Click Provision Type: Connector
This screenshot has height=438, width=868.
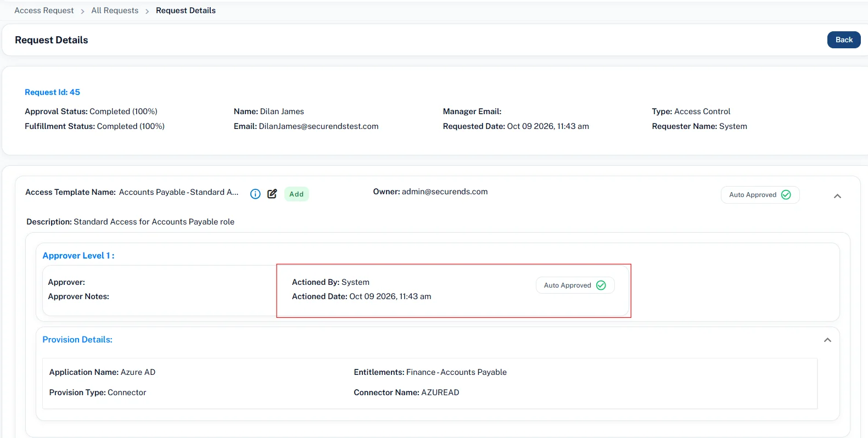point(98,392)
